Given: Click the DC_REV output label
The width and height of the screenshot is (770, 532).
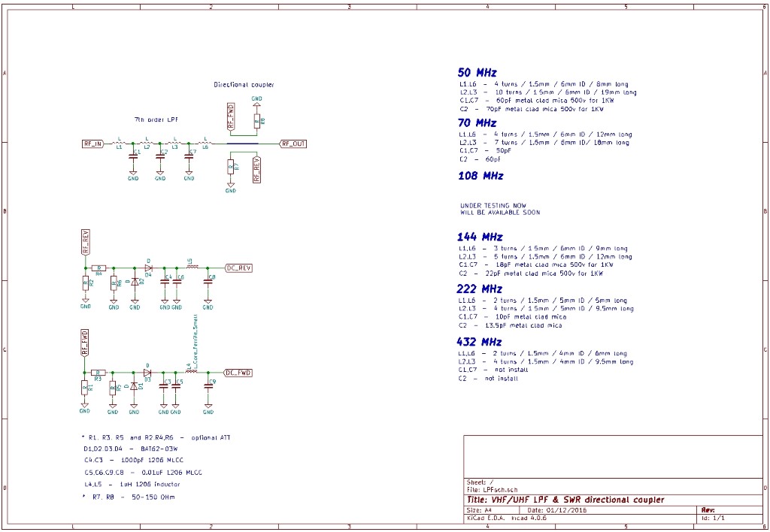Looking at the screenshot, I should 238,268.
